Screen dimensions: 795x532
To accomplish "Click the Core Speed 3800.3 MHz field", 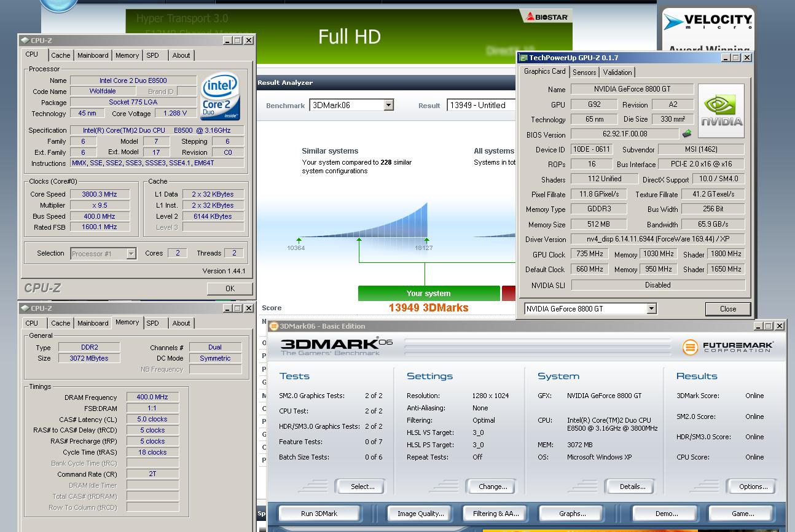I will (99, 194).
